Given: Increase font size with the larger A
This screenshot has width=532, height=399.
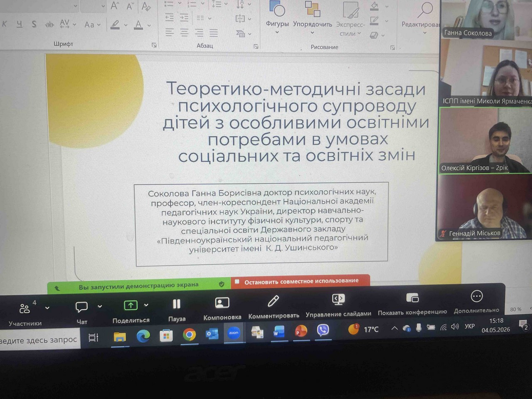Looking at the screenshot, I should (115, 6).
